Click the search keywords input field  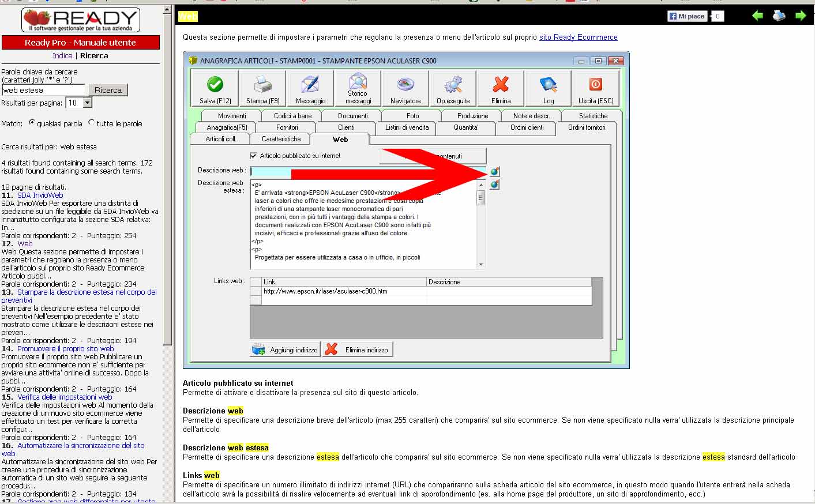click(43, 90)
